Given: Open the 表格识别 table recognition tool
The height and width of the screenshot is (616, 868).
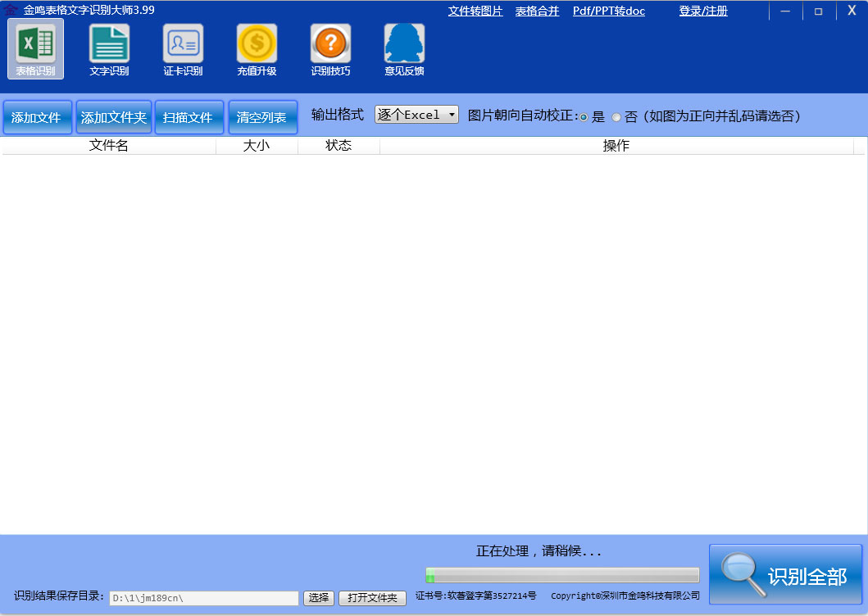Looking at the screenshot, I should (35, 49).
